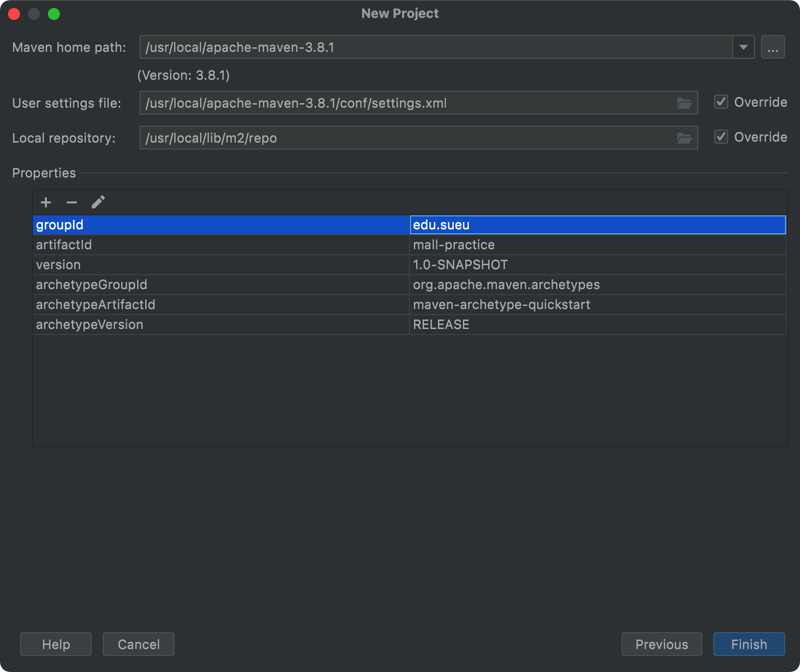Toggle Override for User settings file
Image resolution: width=800 pixels, height=672 pixels.
[721, 102]
